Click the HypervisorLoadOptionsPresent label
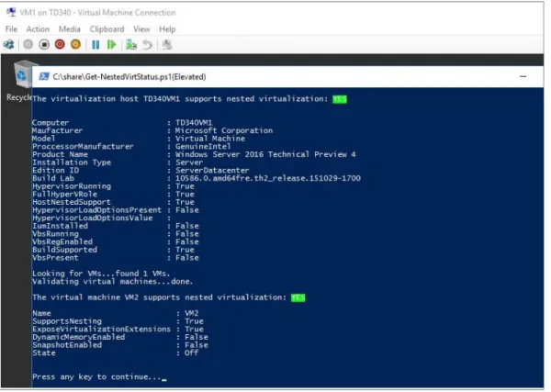 click(97, 210)
